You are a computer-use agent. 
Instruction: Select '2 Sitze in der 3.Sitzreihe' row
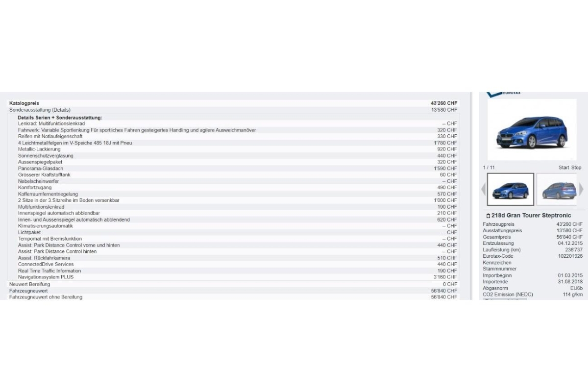click(233, 200)
